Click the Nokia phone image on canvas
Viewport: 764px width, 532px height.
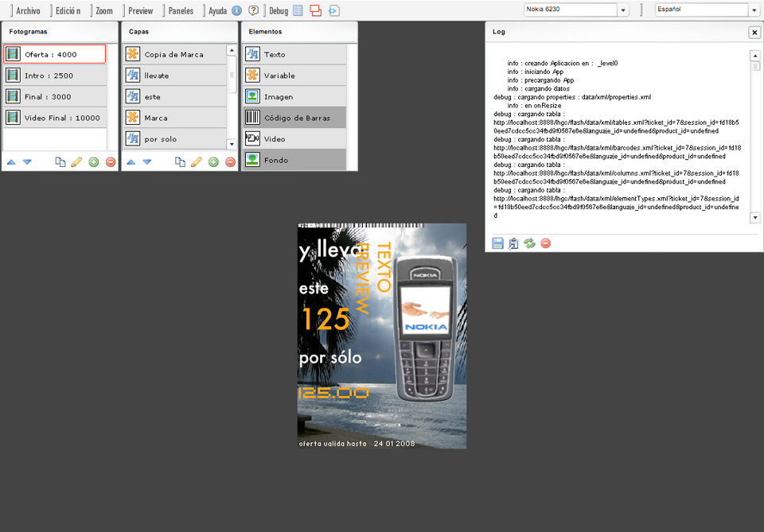[425, 329]
